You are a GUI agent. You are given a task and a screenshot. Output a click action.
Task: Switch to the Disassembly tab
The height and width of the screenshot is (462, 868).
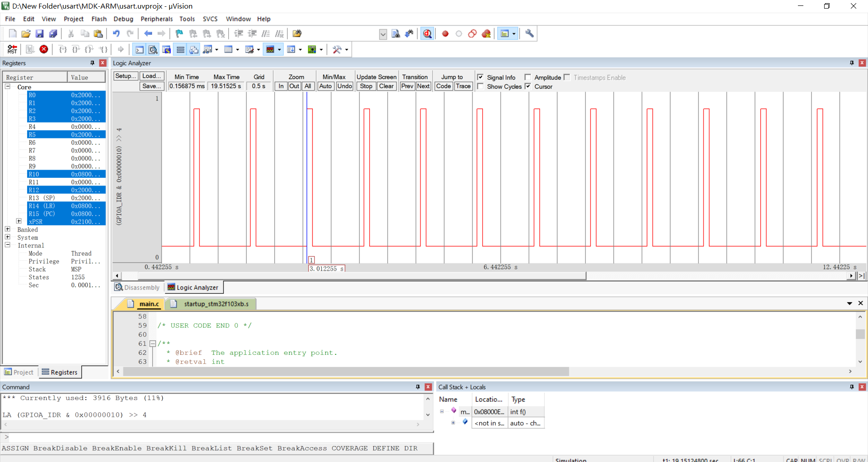tap(137, 287)
